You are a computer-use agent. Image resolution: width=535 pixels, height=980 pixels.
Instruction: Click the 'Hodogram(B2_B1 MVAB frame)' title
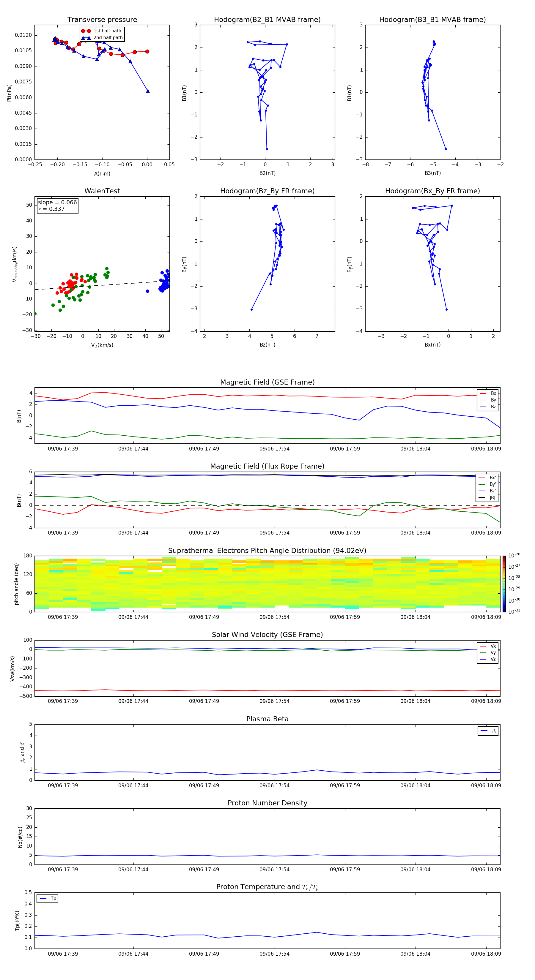267,20
